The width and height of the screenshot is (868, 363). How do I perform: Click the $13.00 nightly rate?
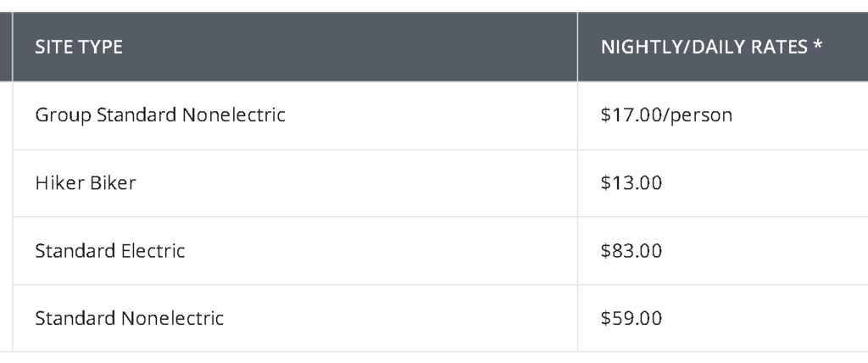click(631, 183)
